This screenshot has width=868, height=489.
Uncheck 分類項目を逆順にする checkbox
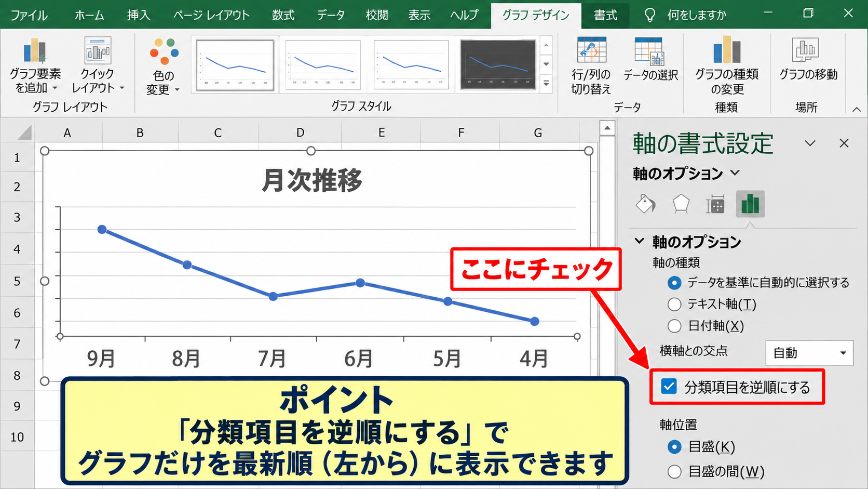pos(669,386)
